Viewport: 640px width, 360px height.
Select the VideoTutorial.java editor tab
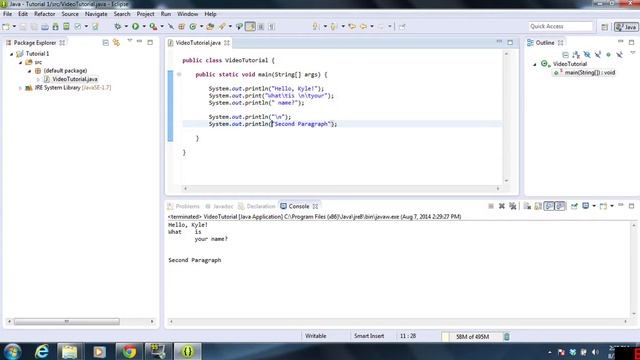pos(198,43)
